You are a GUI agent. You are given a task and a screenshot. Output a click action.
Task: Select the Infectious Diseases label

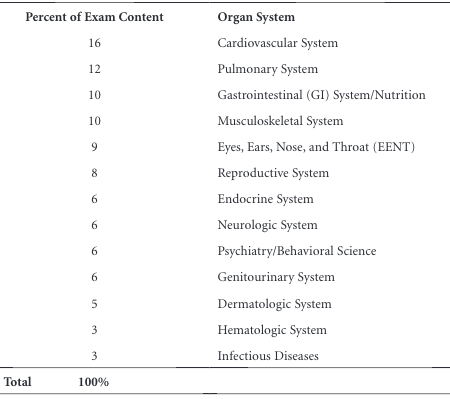268,356
